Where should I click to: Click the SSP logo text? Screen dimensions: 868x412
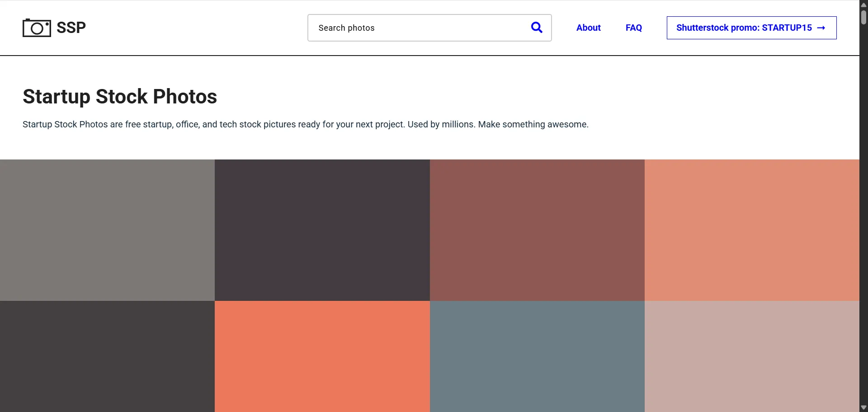pos(71,28)
